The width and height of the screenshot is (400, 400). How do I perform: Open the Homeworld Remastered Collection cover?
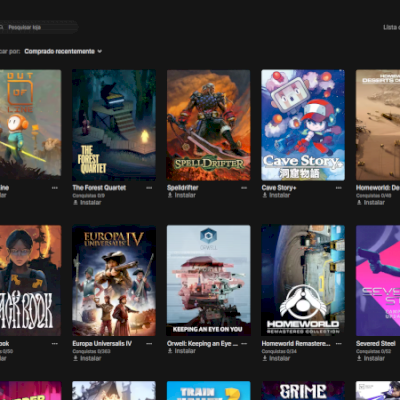pyautogui.click(x=303, y=281)
